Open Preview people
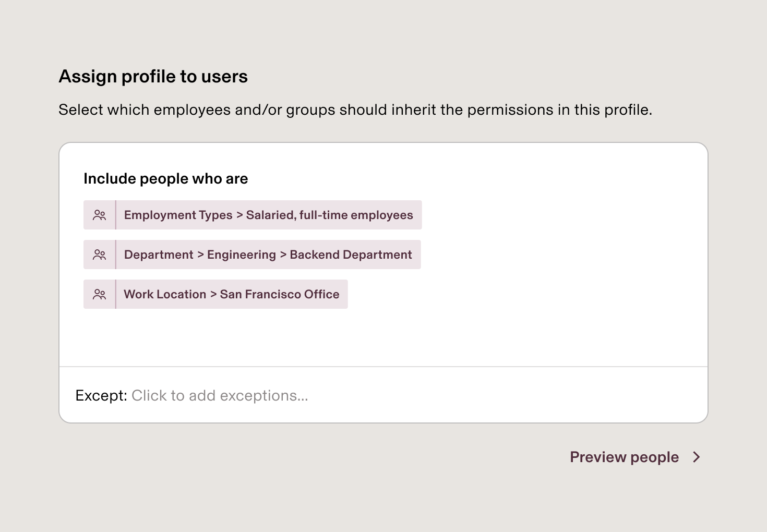Viewport: 767px width, 532px height. coord(624,457)
